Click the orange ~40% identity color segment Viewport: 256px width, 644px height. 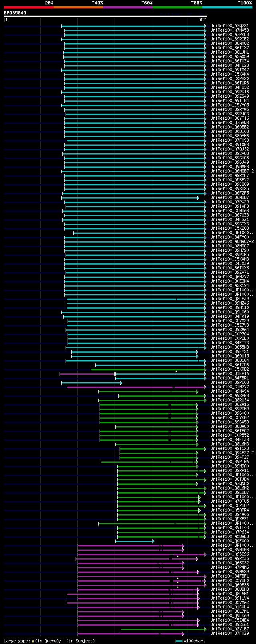[78, 7]
